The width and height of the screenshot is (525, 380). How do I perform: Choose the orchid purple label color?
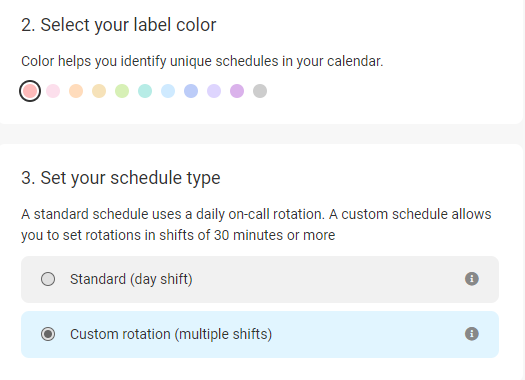(x=237, y=91)
